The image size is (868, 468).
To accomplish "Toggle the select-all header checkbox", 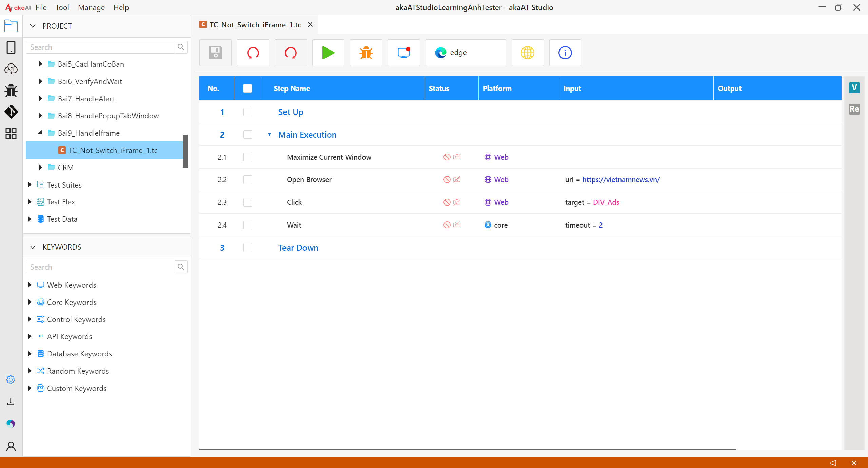I will pyautogui.click(x=248, y=89).
